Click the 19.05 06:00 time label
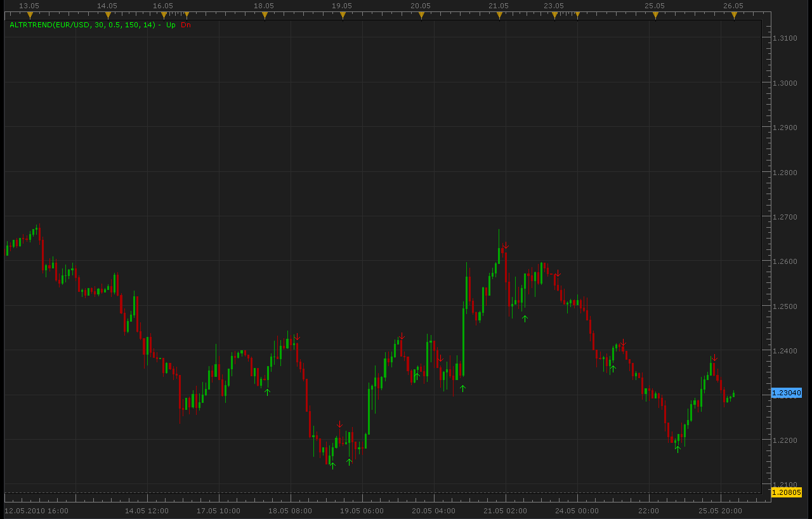Viewport: 812px width, 519px height. (362, 511)
